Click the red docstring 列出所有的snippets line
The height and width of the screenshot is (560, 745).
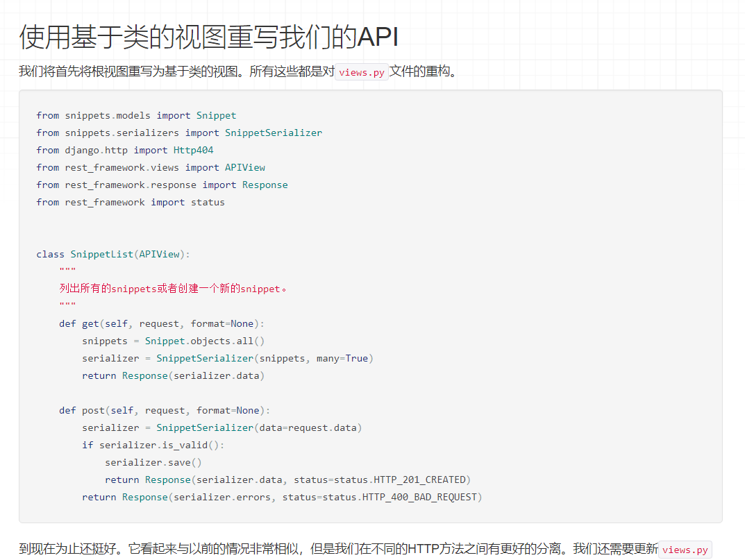click(x=172, y=288)
